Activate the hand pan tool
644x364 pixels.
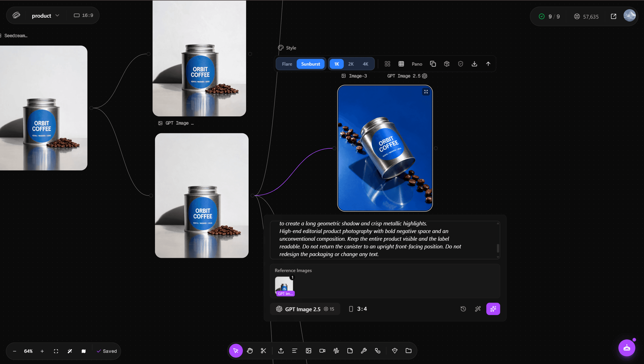[250, 351]
